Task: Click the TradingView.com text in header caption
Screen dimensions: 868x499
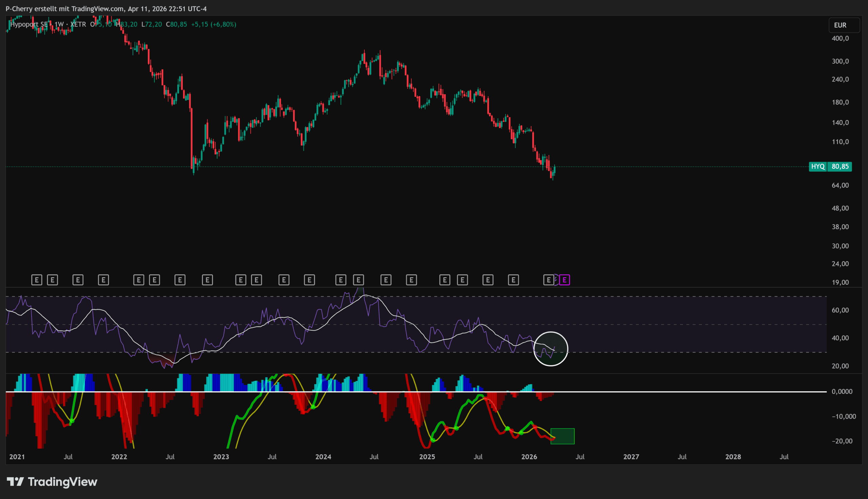Action: pos(98,8)
